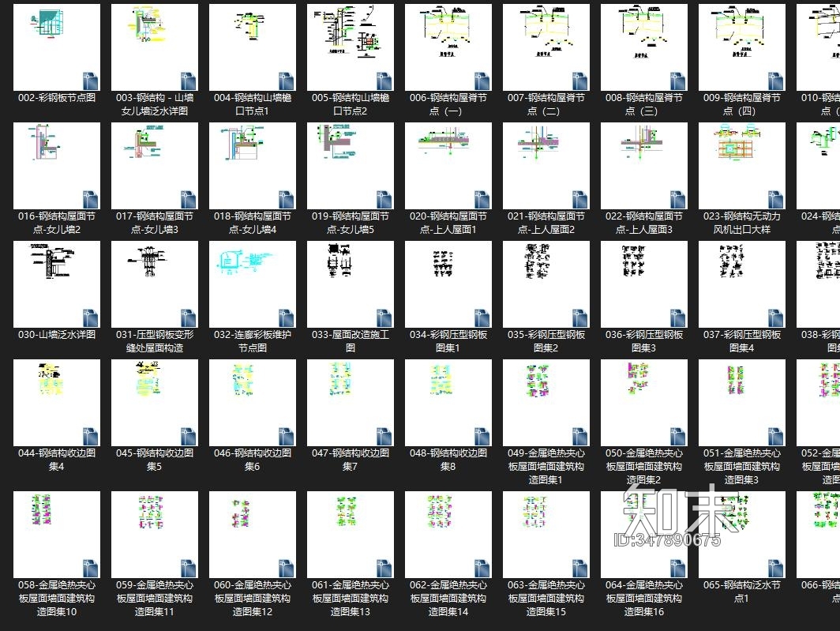Image resolution: width=840 pixels, height=631 pixels.
Task: Click the DWG file icon on 032-连廊彩板维护节点图
Action: click(286, 317)
